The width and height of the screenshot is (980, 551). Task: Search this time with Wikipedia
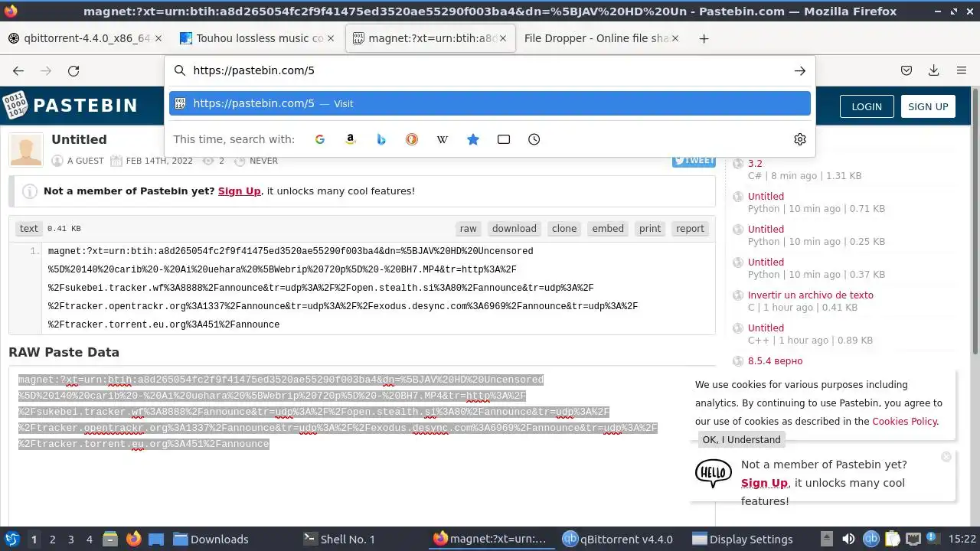443,139
